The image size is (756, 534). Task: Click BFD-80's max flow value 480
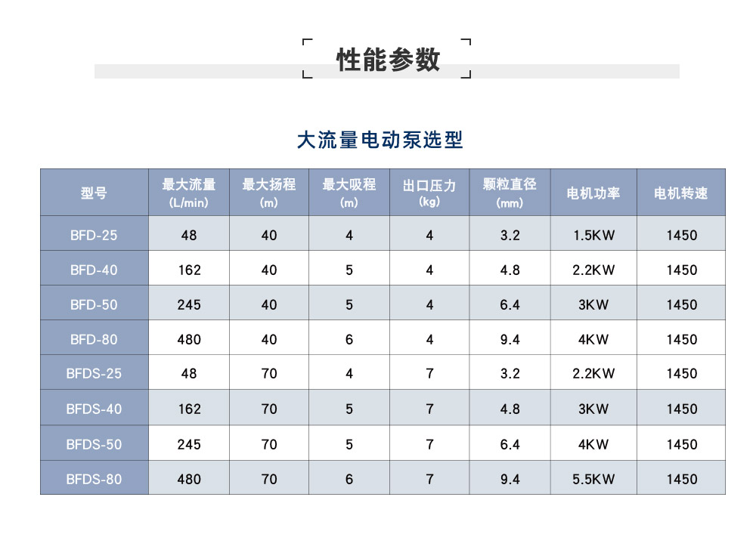pos(189,339)
